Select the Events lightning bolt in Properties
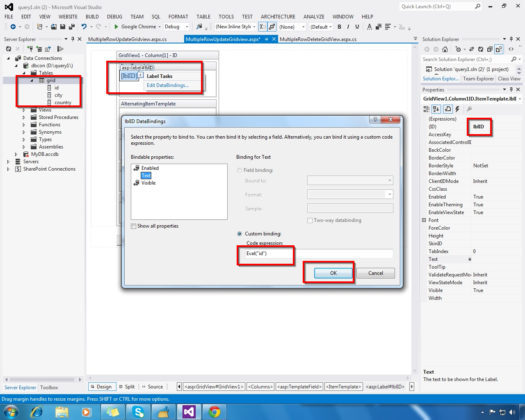The width and height of the screenshot is (525, 420). point(457,109)
